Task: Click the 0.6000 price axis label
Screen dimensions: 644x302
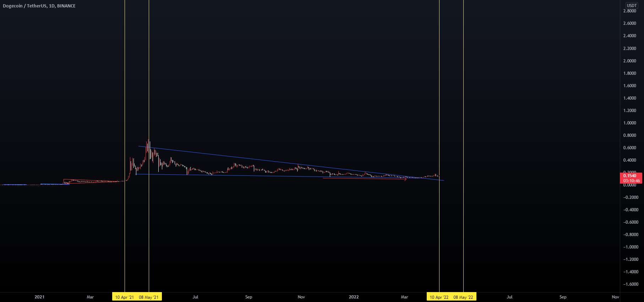Action: pos(630,148)
